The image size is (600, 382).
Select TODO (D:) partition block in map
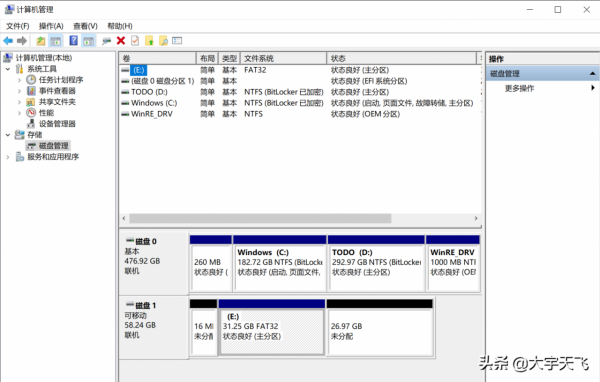point(376,264)
